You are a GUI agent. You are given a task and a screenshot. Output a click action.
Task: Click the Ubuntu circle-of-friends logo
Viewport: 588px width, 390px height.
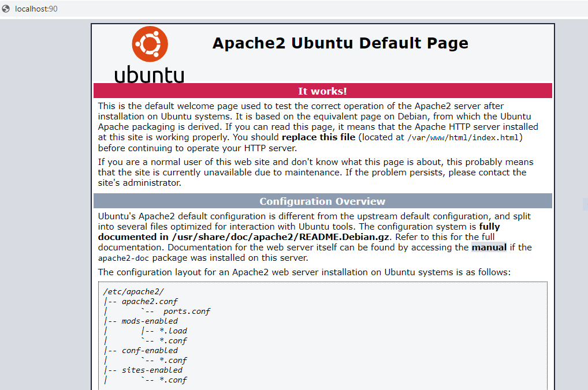(x=150, y=44)
